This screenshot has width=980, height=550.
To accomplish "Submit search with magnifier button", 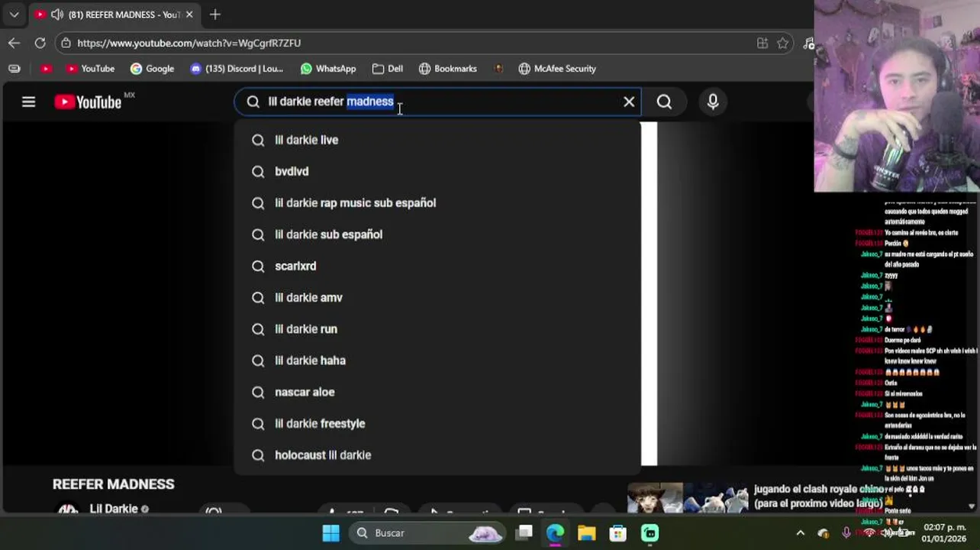I will click(x=664, y=102).
